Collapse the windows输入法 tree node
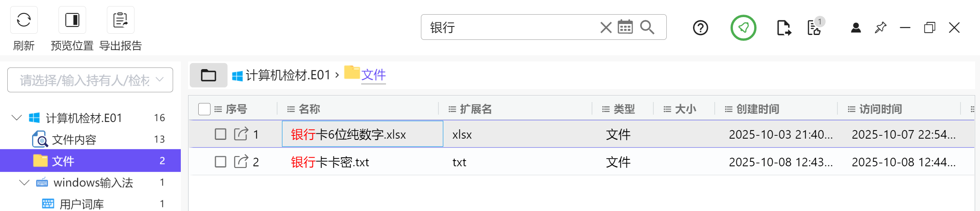This screenshot has height=211, width=980. tap(24, 183)
